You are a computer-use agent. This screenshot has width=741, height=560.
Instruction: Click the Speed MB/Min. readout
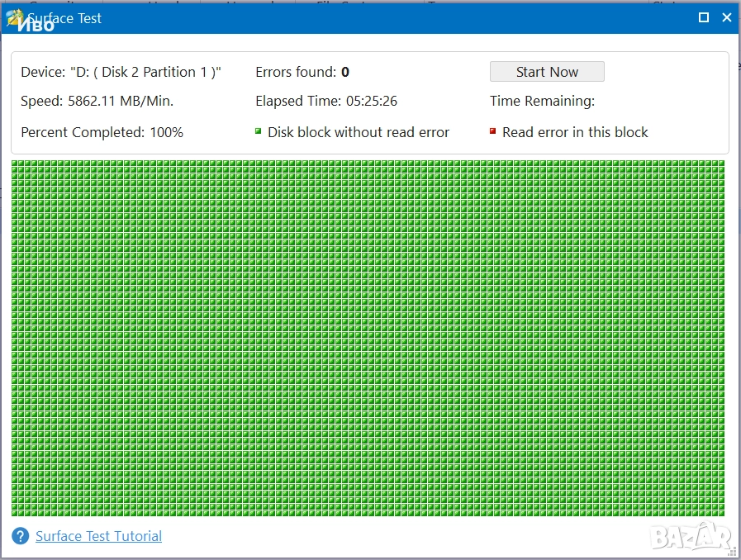point(97,101)
